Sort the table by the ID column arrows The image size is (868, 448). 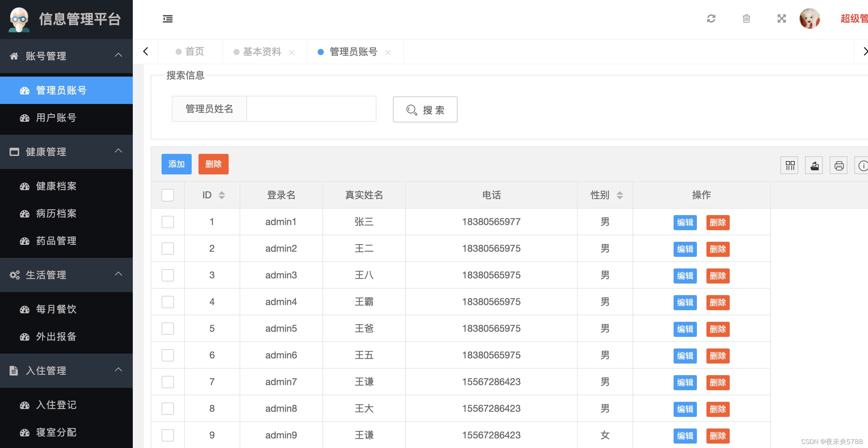click(222, 195)
